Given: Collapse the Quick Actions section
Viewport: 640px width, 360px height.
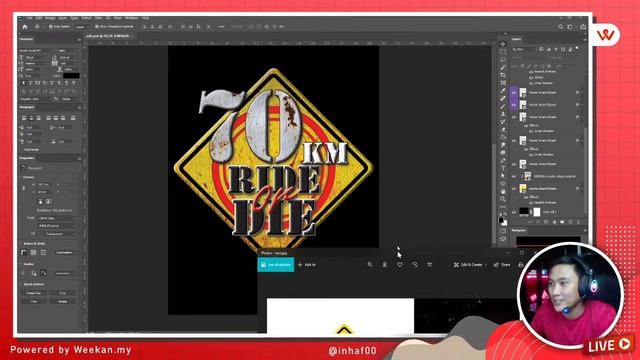Looking at the screenshot, I should point(21,284).
